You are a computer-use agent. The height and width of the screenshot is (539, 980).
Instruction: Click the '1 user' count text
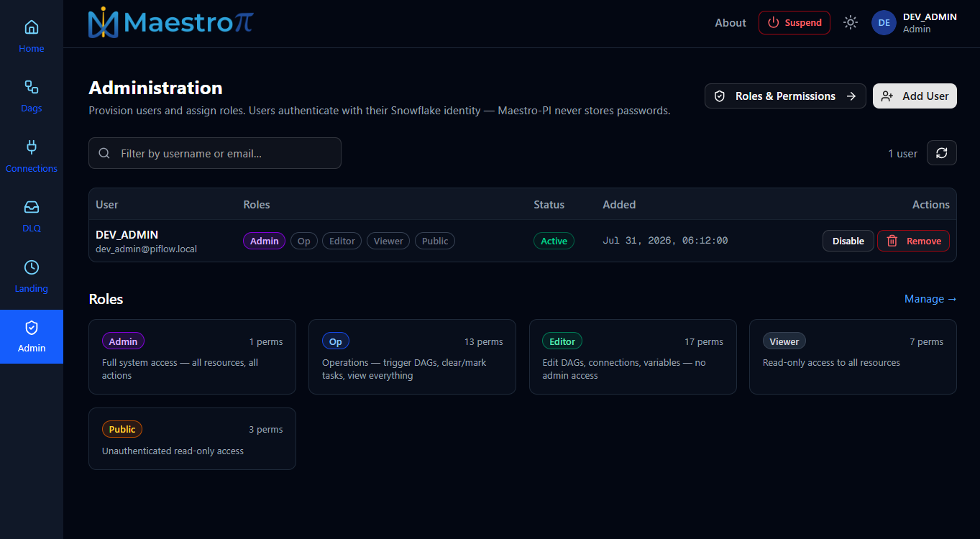[902, 153]
